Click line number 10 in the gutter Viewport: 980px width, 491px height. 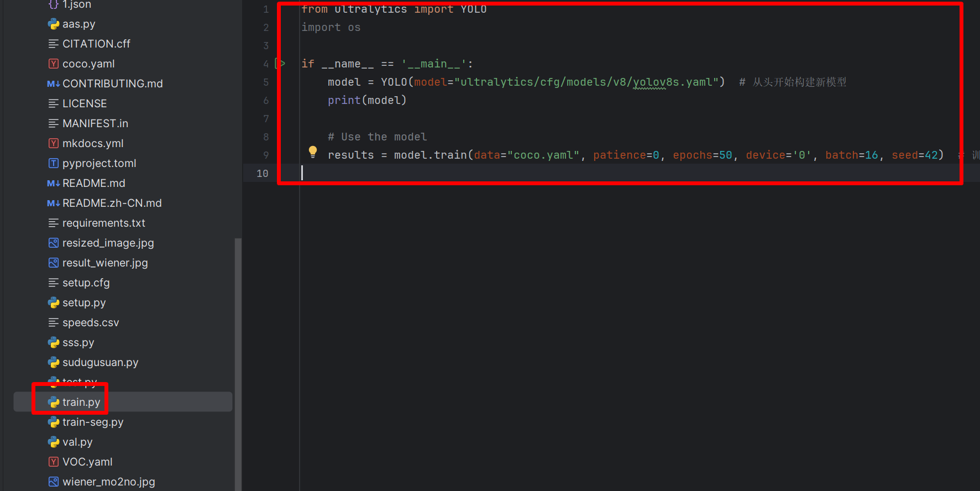262,173
